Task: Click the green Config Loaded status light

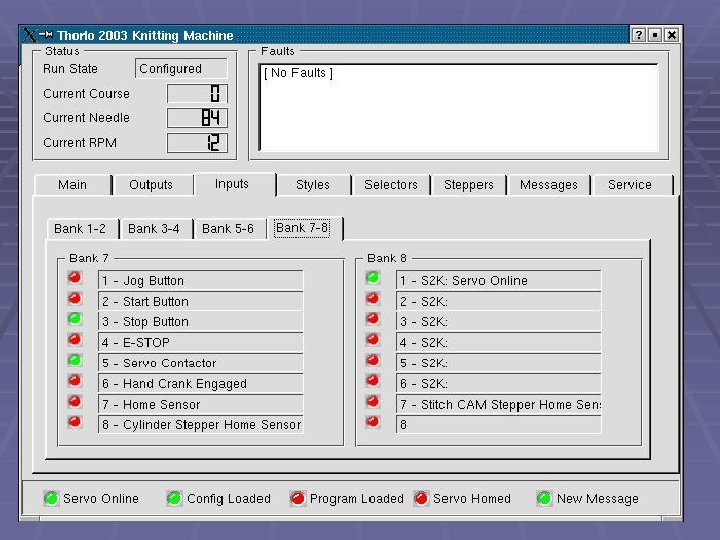Action: point(174,498)
